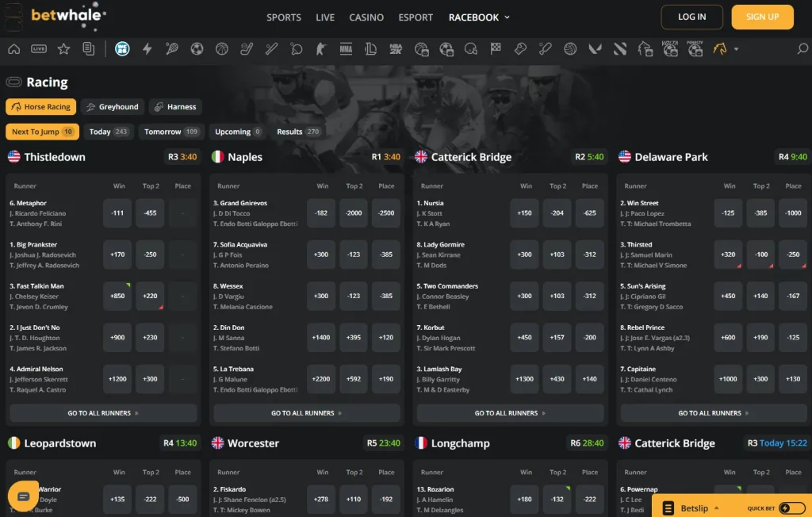
Task: Open the ESPORT navigation item
Action: [416, 17]
